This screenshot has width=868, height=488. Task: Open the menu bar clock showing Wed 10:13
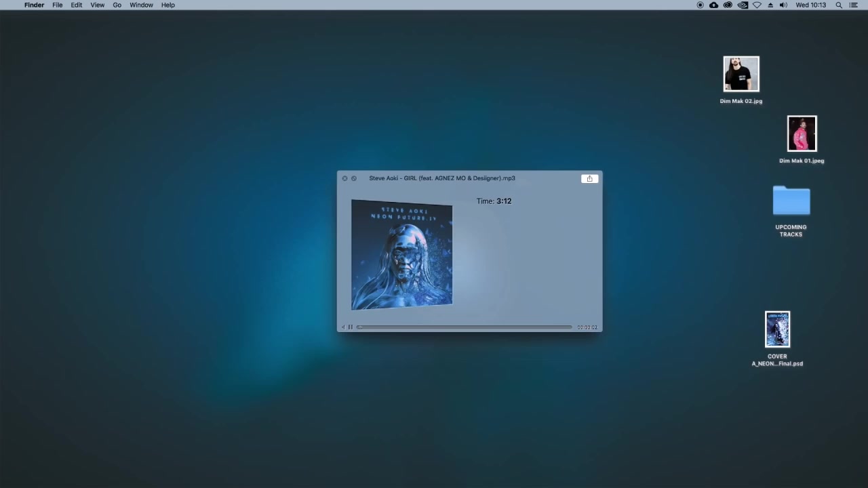click(x=810, y=5)
